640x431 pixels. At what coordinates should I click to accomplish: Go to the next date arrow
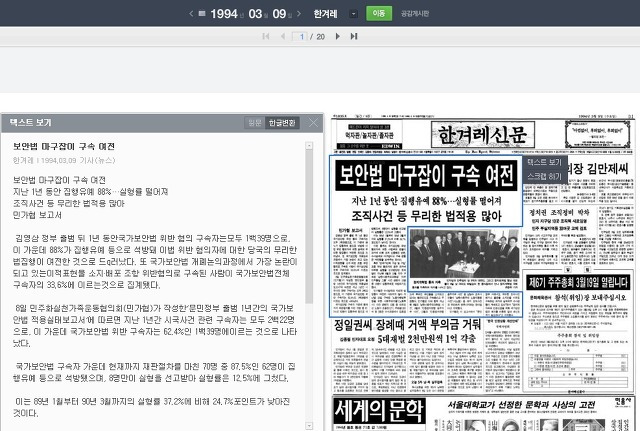click(299, 14)
